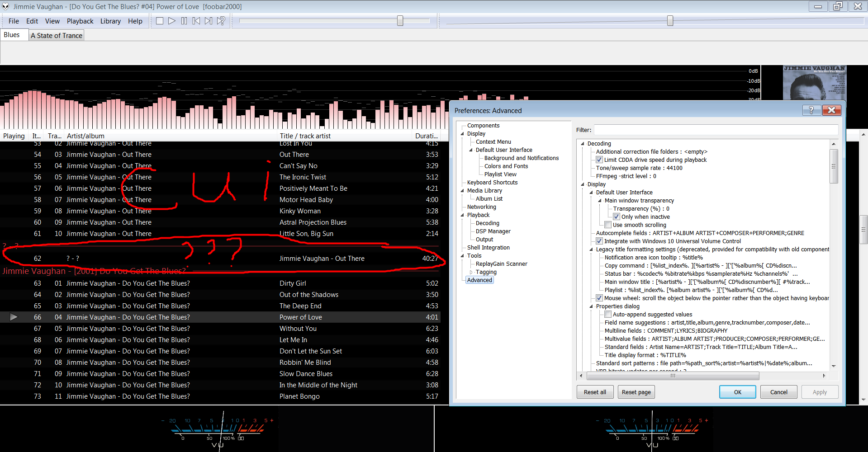Open the Playback menu
Image resolution: width=868 pixels, height=452 pixels.
80,21
